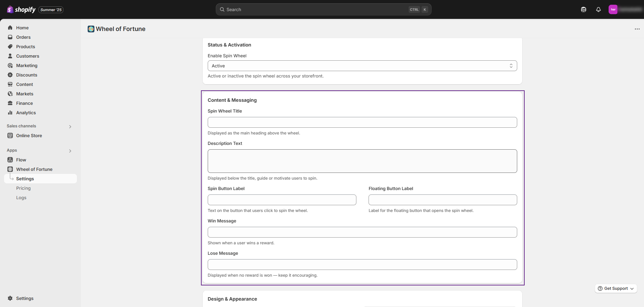Click the Shopify logo

(x=21, y=9)
